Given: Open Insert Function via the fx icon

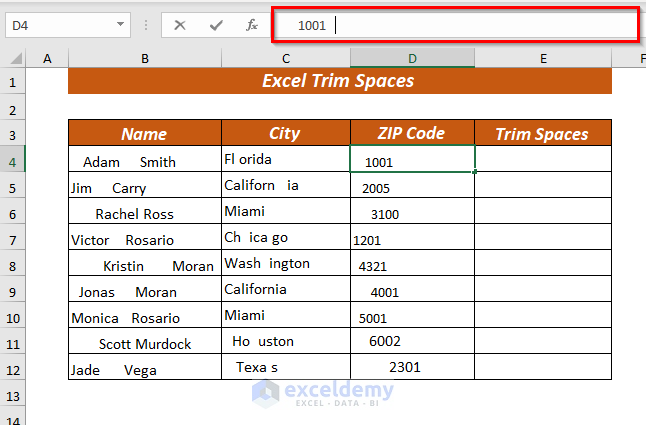Looking at the screenshot, I should tap(252, 26).
